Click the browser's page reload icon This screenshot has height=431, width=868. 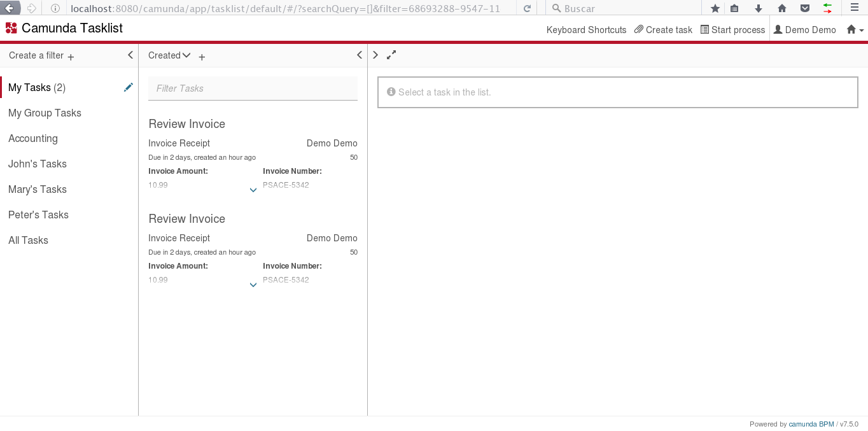click(x=526, y=8)
